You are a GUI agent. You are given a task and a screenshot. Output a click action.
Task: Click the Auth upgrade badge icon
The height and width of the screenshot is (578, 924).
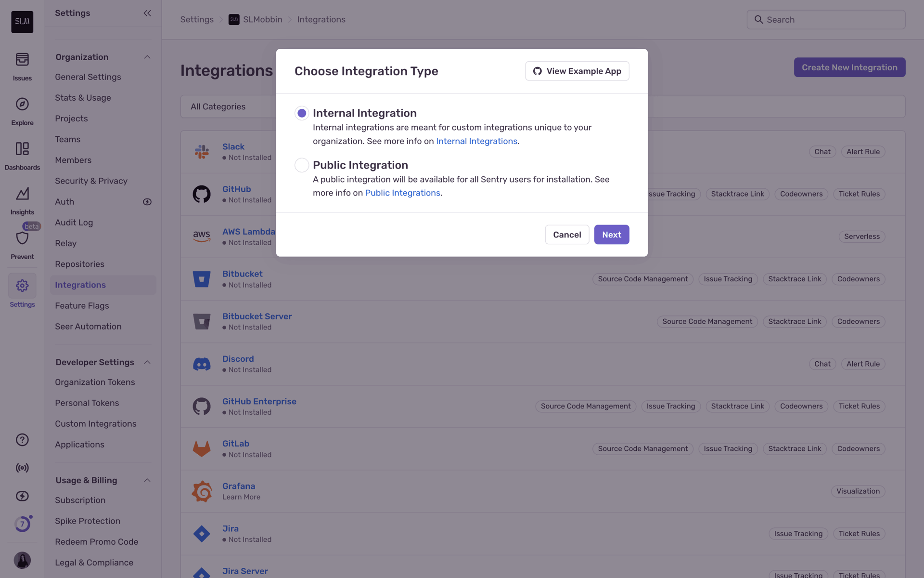click(x=147, y=202)
